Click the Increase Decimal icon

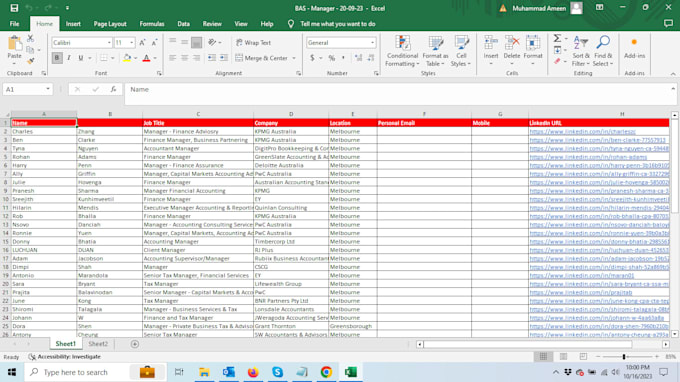click(358, 58)
